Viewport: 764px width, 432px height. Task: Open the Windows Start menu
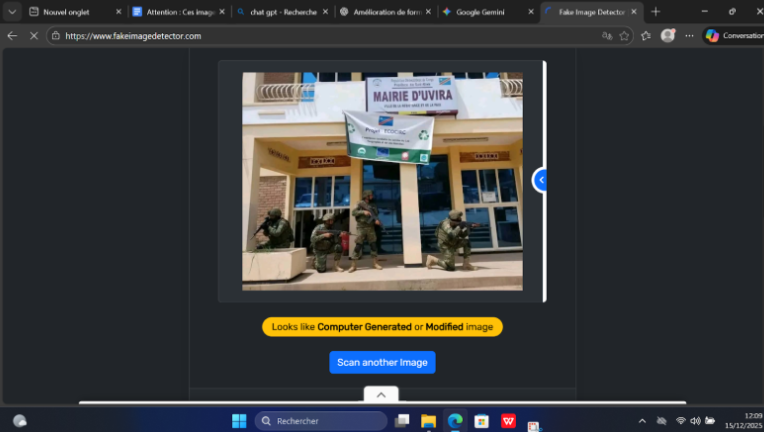click(x=239, y=421)
